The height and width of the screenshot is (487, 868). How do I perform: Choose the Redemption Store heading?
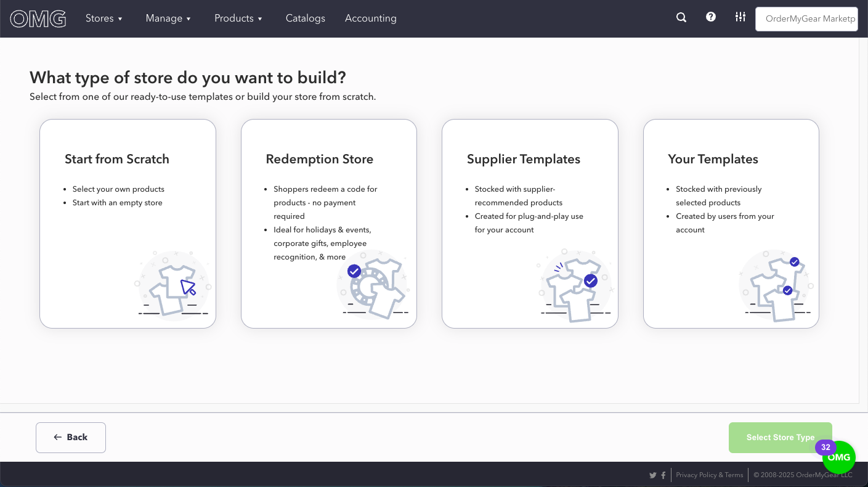pyautogui.click(x=320, y=159)
